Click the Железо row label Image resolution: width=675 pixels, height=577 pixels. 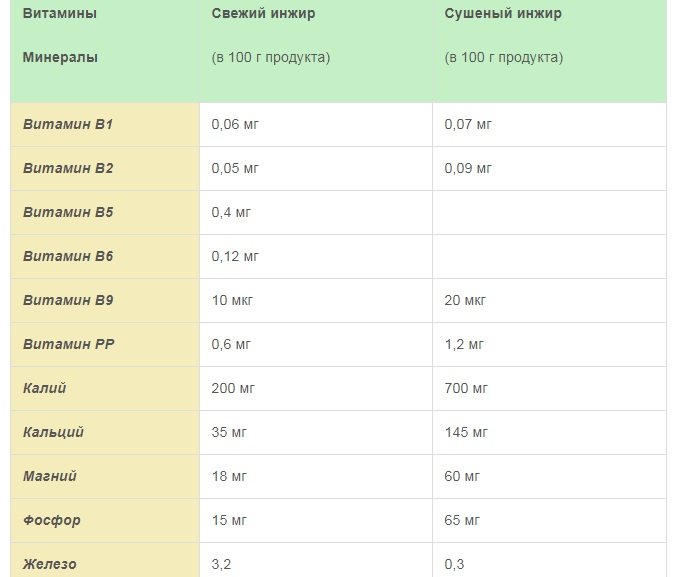click(50, 565)
